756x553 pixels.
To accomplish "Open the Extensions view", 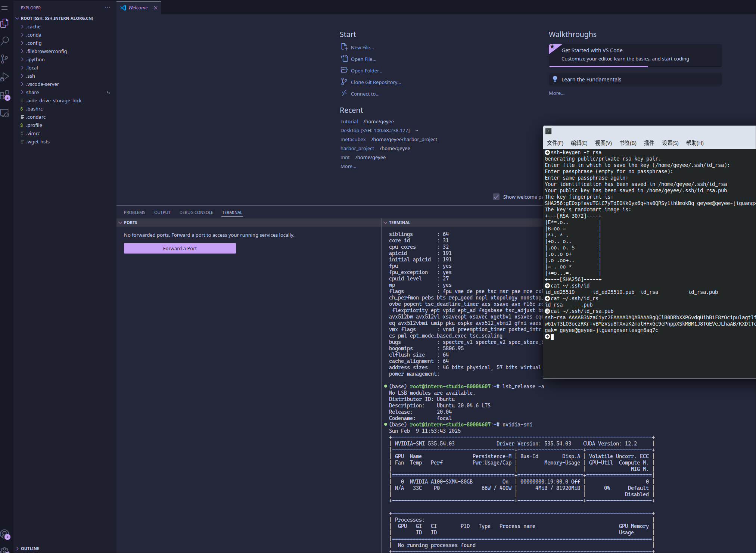I will tap(5, 95).
